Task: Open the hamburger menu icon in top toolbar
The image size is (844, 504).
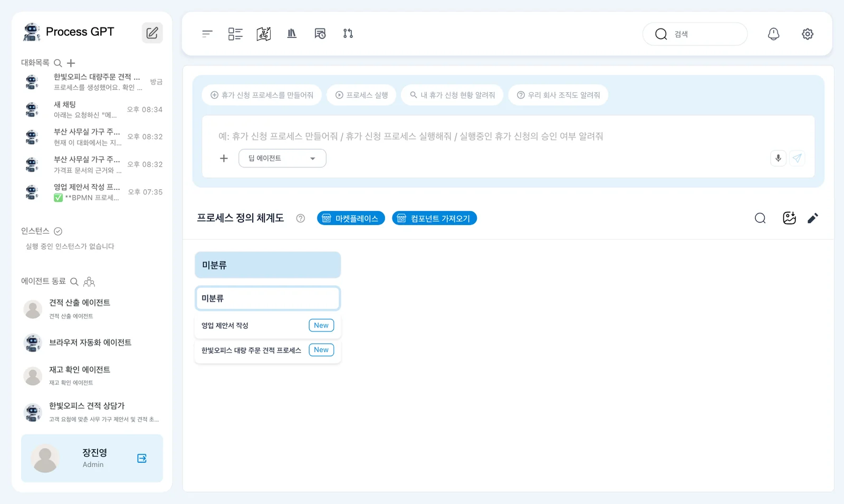Action: click(207, 34)
